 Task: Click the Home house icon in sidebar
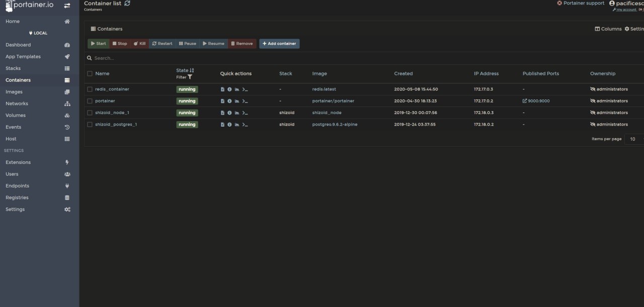(x=67, y=22)
